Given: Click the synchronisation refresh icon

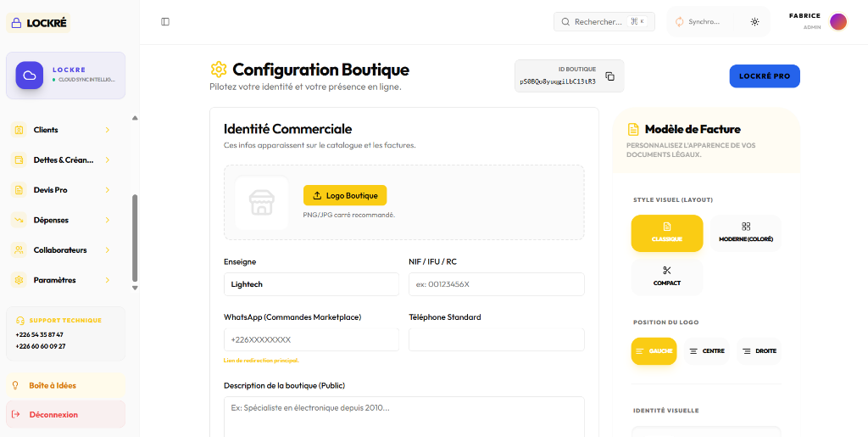Looking at the screenshot, I should [679, 21].
